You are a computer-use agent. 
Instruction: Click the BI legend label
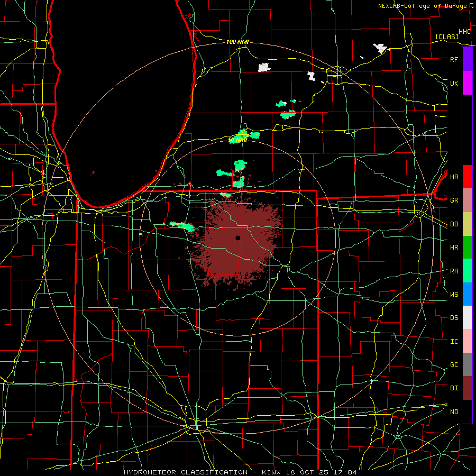[454, 388]
